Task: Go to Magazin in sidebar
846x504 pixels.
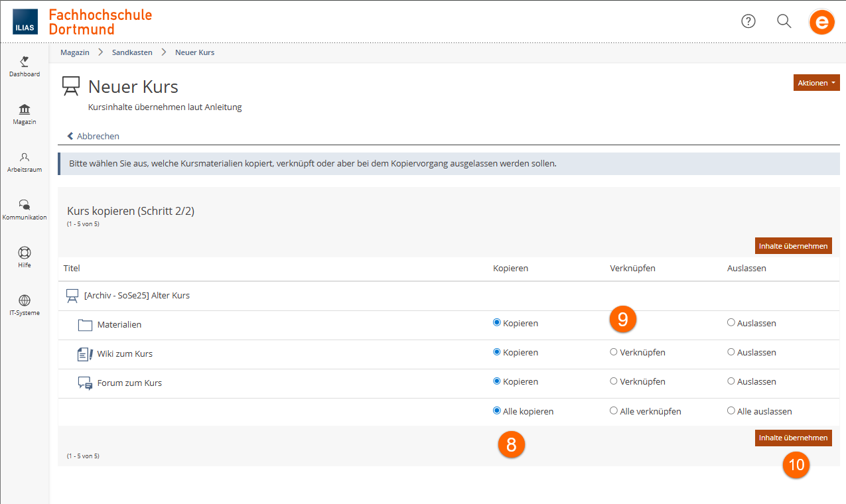Action: pos(25,114)
